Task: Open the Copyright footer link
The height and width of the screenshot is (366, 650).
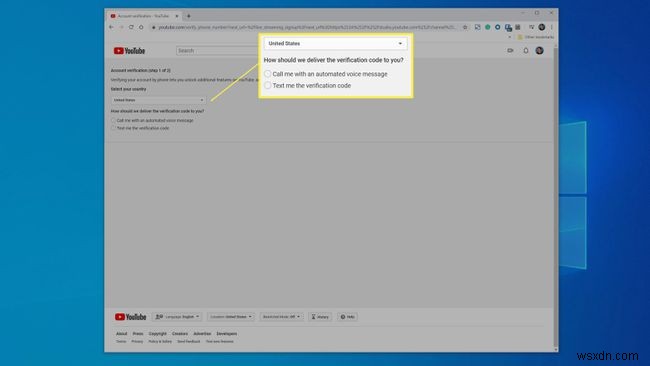Action: click(x=158, y=334)
